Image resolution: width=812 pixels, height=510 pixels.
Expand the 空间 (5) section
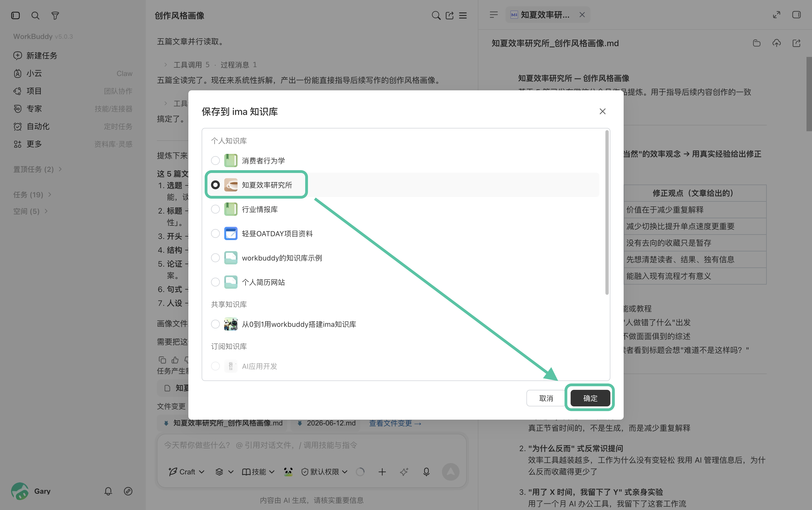pyautogui.click(x=30, y=211)
